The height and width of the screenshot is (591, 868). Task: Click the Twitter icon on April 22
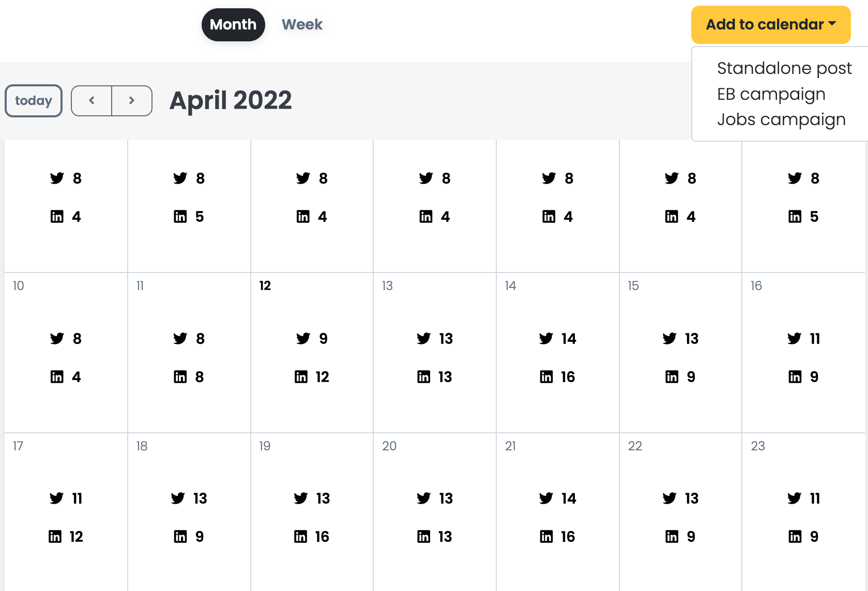tap(669, 498)
